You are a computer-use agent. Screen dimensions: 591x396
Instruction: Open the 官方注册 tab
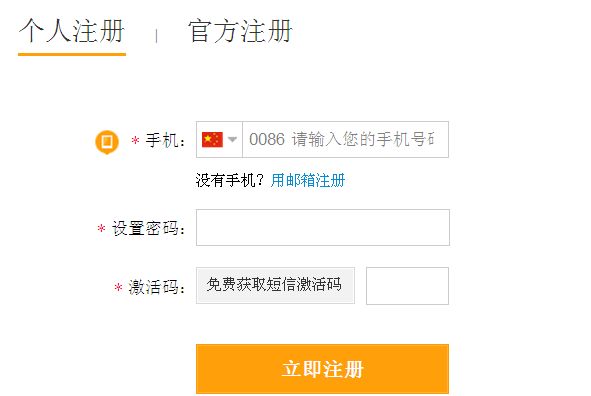(x=240, y=31)
